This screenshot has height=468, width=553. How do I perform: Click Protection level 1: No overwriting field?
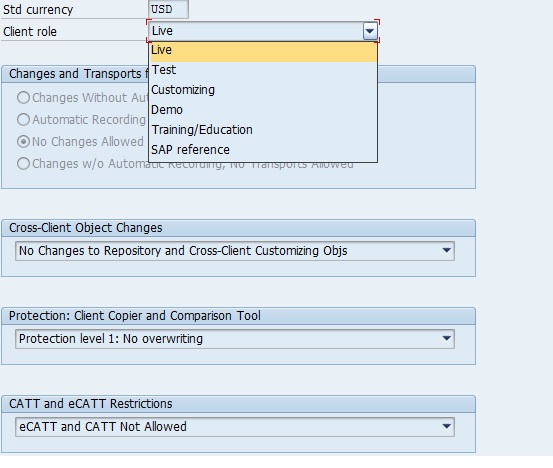coord(235,339)
